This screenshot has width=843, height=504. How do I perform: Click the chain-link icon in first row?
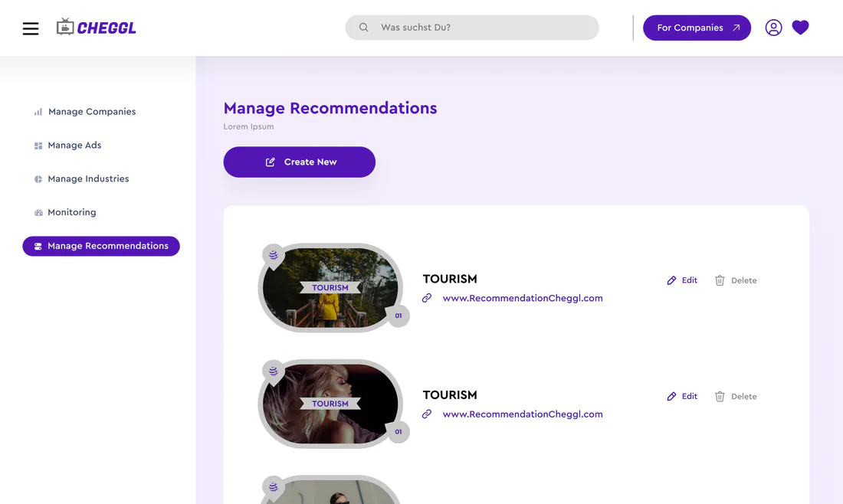point(427,298)
